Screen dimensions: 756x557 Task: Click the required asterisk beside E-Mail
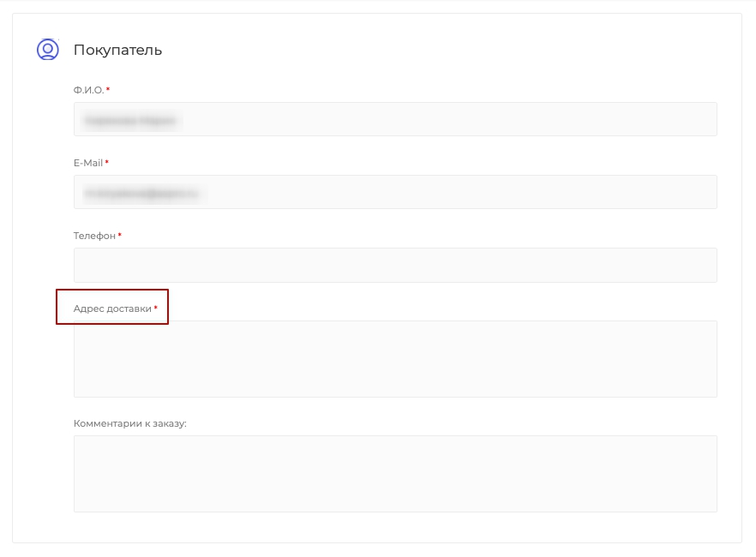(107, 162)
